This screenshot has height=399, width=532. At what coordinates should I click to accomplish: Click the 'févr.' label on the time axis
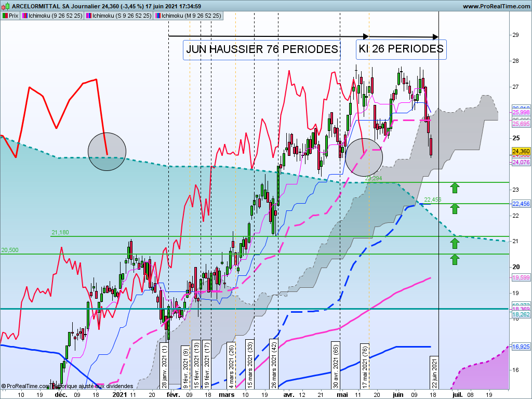tap(174, 395)
